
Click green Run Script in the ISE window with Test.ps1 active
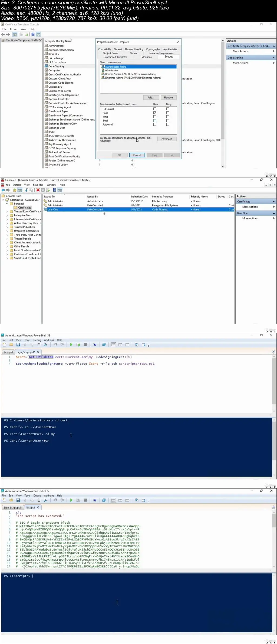pyautogui.click(x=71, y=500)
